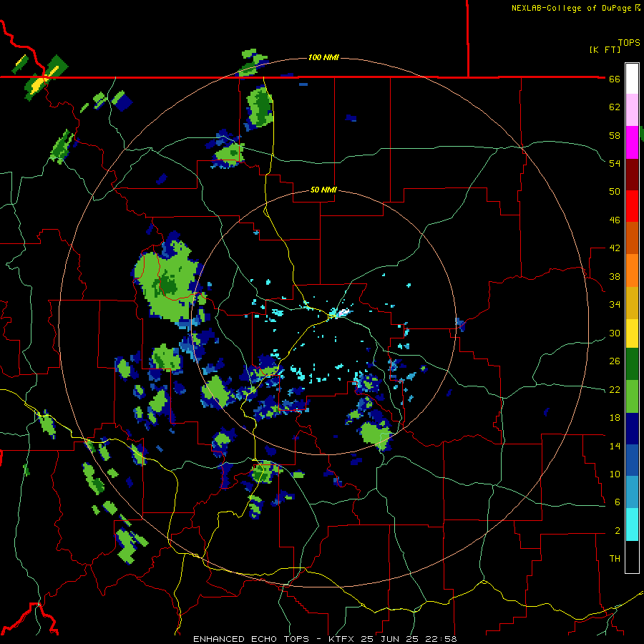Click the dark orange legend block
The image size is (644, 644).
click(x=632, y=238)
